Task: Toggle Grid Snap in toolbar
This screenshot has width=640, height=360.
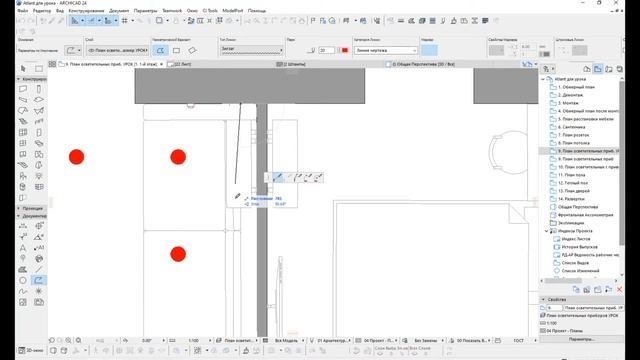Action: click(x=124, y=20)
